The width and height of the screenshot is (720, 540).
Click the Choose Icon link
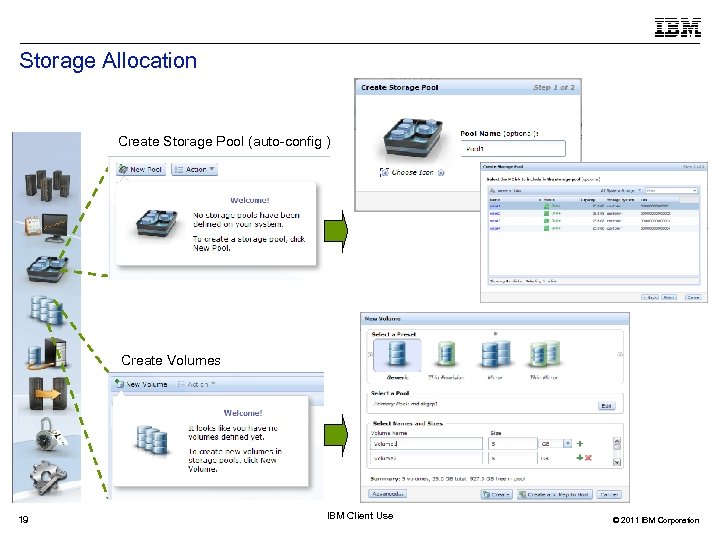[x=412, y=173]
